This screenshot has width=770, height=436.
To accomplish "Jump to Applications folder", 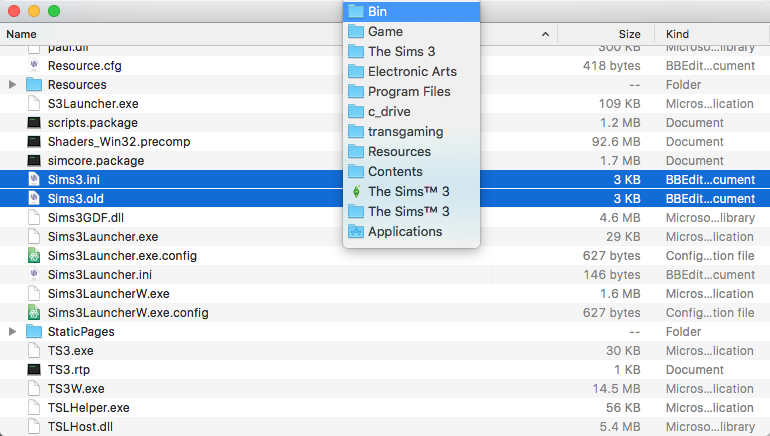I will 411,232.
